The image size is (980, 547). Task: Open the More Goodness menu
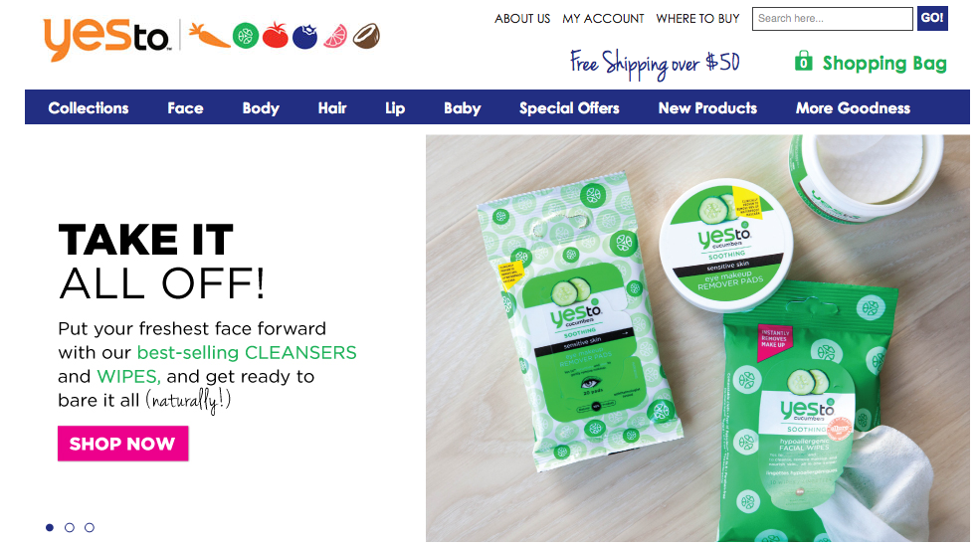pos(853,108)
